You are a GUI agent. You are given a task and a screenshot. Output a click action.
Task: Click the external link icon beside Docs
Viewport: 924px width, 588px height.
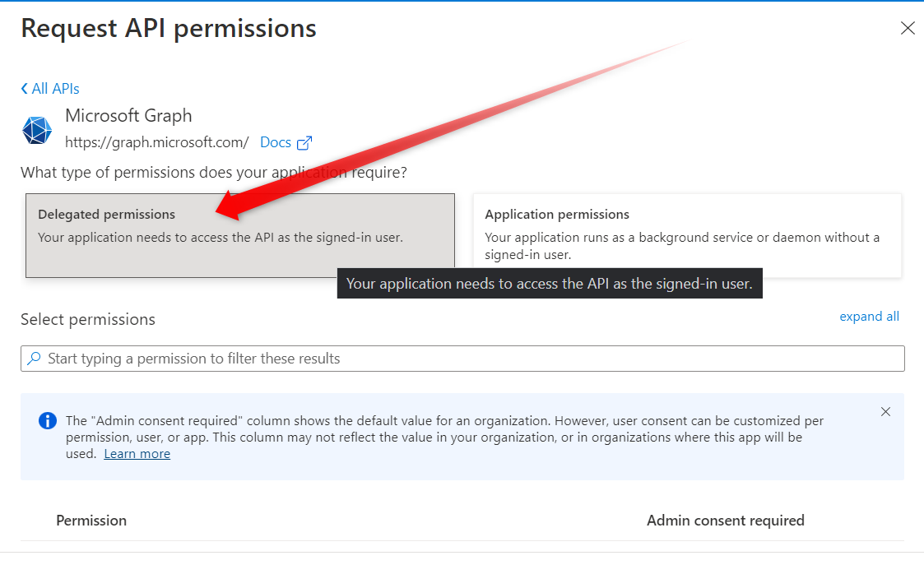click(304, 143)
